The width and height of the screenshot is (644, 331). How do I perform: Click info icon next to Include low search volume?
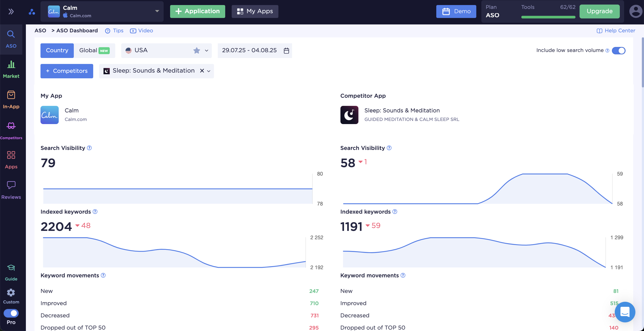pyautogui.click(x=607, y=51)
